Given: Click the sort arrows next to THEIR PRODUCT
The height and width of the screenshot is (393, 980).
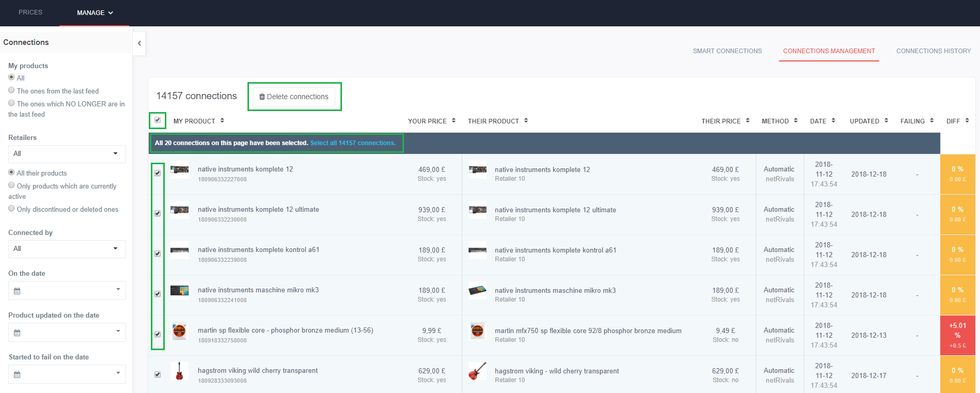Looking at the screenshot, I should pos(526,120).
